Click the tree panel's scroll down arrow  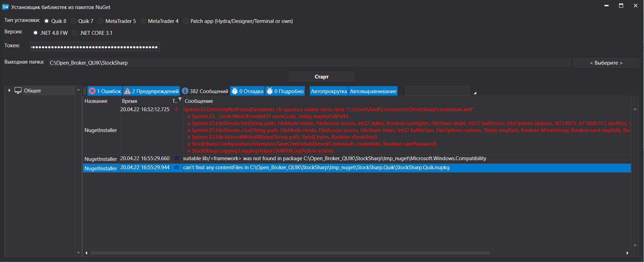(78, 253)
